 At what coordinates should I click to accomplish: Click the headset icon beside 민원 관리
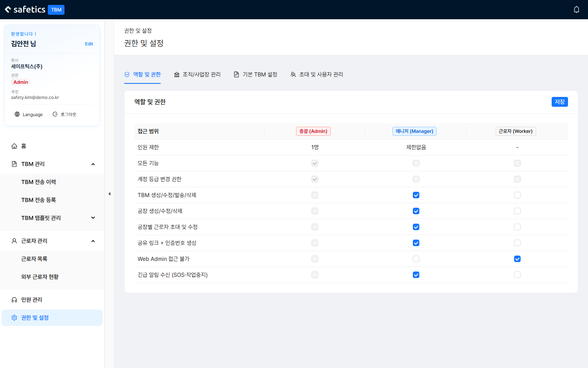14,300
